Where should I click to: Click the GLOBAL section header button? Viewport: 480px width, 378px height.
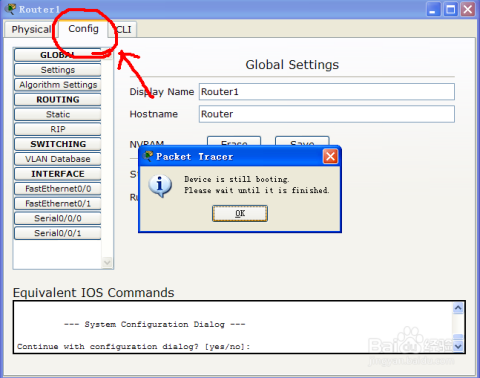click(x=58, y=55)
